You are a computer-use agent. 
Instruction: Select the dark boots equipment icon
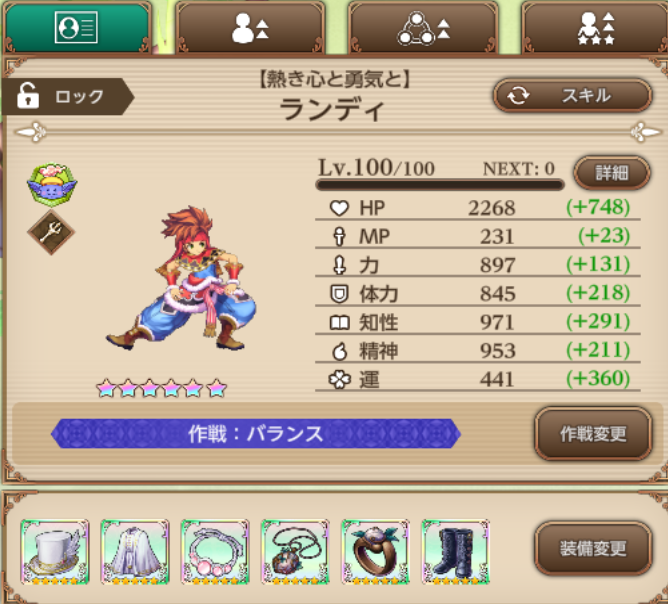455,551
